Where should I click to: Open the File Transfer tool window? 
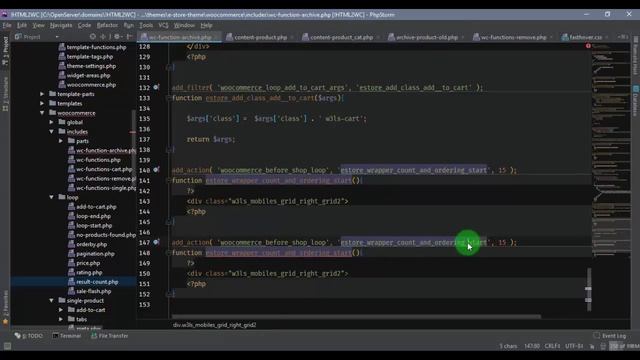(x=110, y=336)
